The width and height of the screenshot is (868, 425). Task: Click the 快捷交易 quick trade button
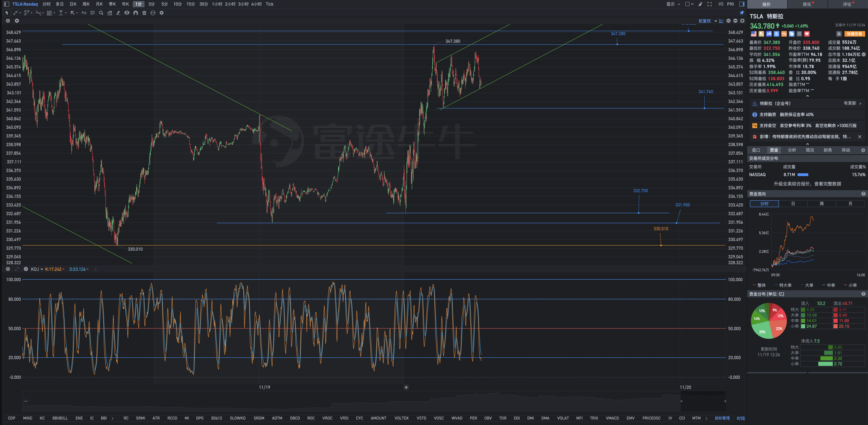pos(855,34)
